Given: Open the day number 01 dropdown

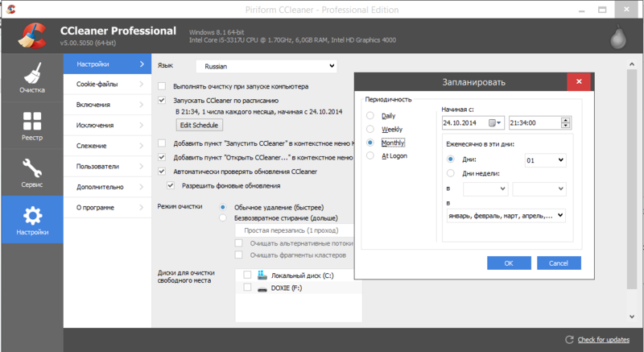Looking at the screenshot, I should (546, 160).
